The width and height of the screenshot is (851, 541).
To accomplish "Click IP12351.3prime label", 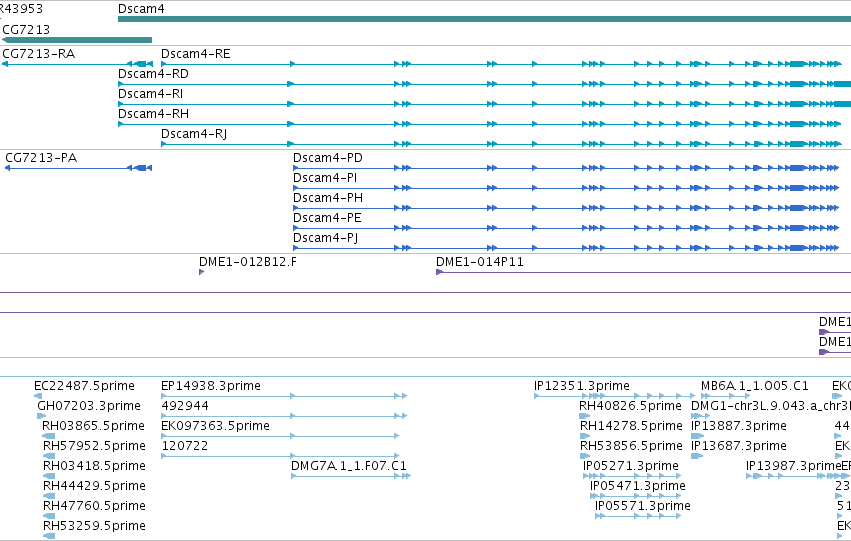I will 582,386.
